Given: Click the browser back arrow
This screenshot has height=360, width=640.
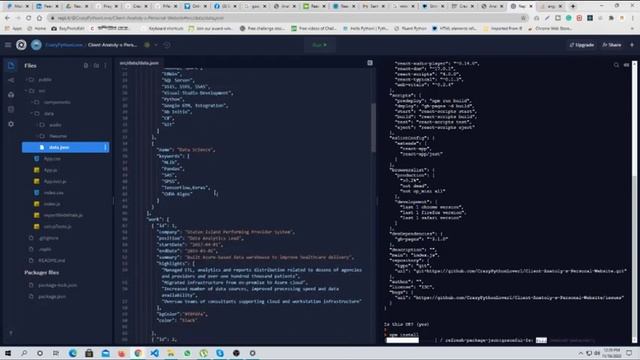Looking at the screenshot, I should (7, 18).
